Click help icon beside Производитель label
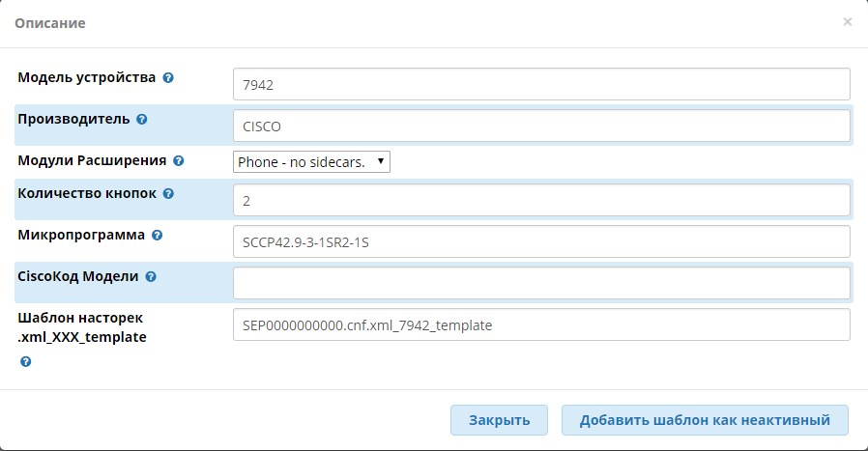 tap(142, 120)
